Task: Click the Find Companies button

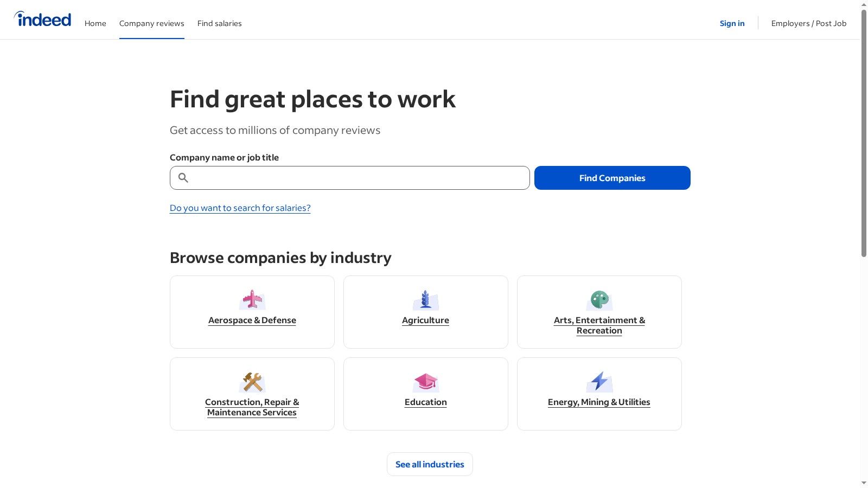Action: [x=612, y=178]
